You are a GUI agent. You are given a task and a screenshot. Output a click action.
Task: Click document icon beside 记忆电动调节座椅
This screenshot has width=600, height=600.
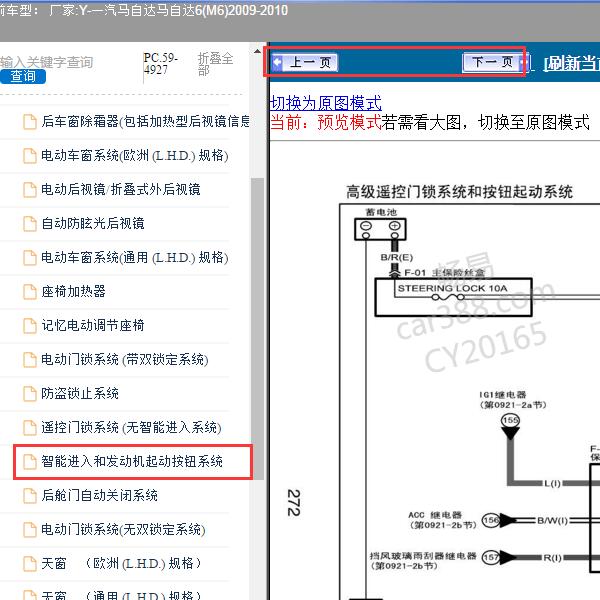pos(29,326)
